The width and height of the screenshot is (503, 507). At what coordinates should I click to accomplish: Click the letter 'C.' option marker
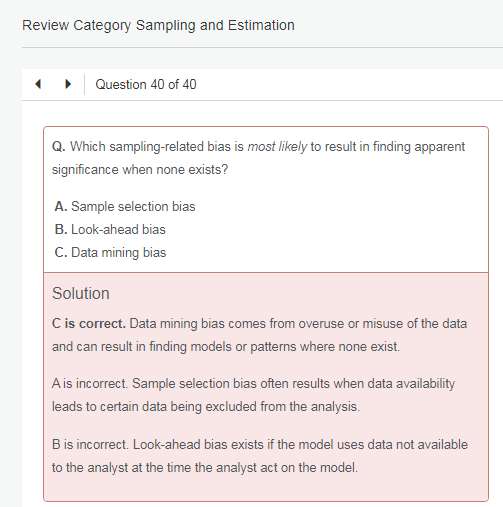pos(61,253)
